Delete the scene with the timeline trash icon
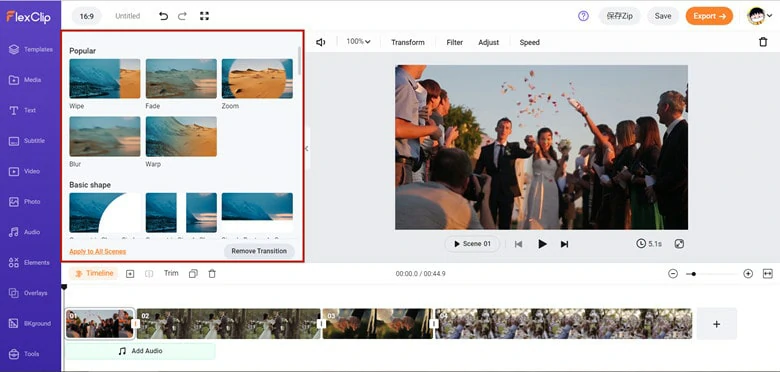Image resolution: width=780 pixels, height=372 pixels. click(x=212, y=274)
